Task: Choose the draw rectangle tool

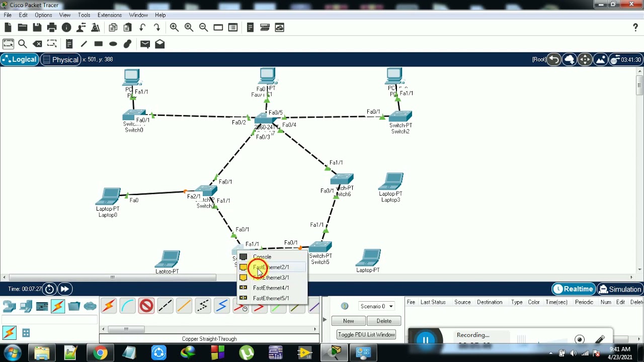Action: point(99,44)
